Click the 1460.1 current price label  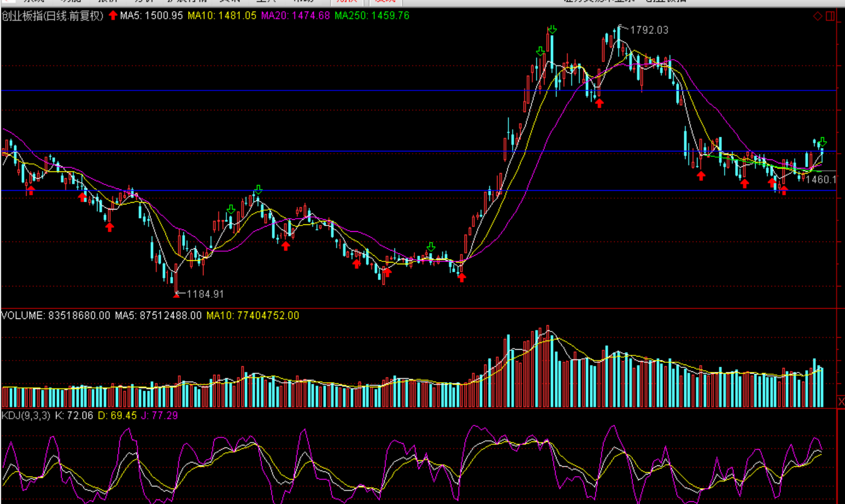(820, 179)
